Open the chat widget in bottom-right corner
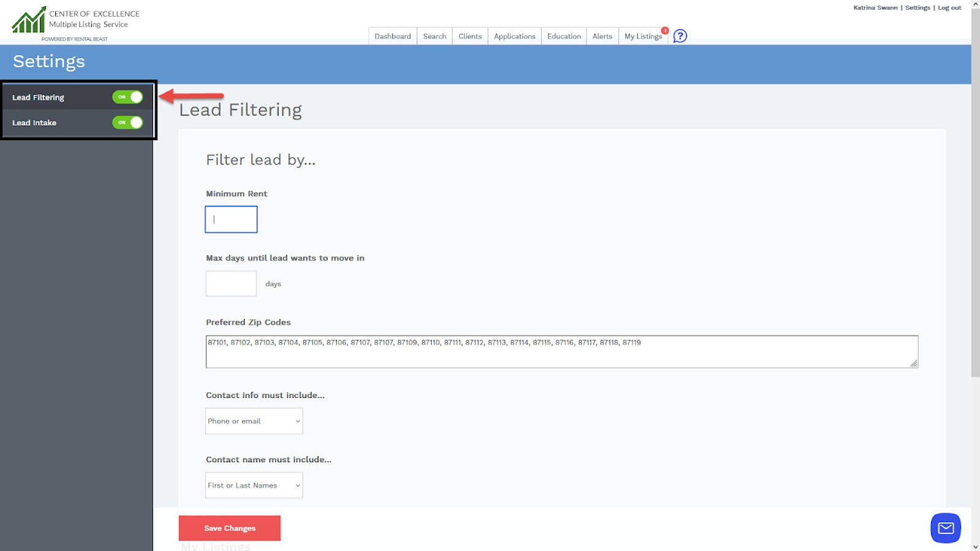 click(945, 527)
